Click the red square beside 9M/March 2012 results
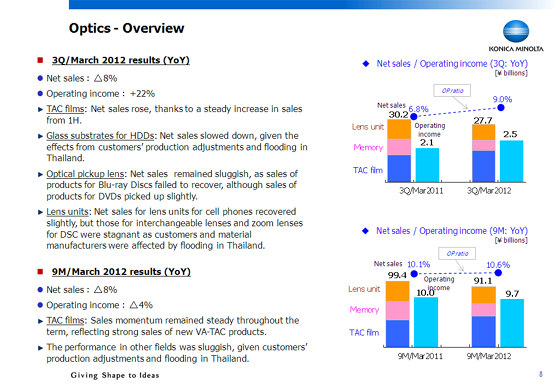This screenshot has height=388, width=560. coord(40,272)
